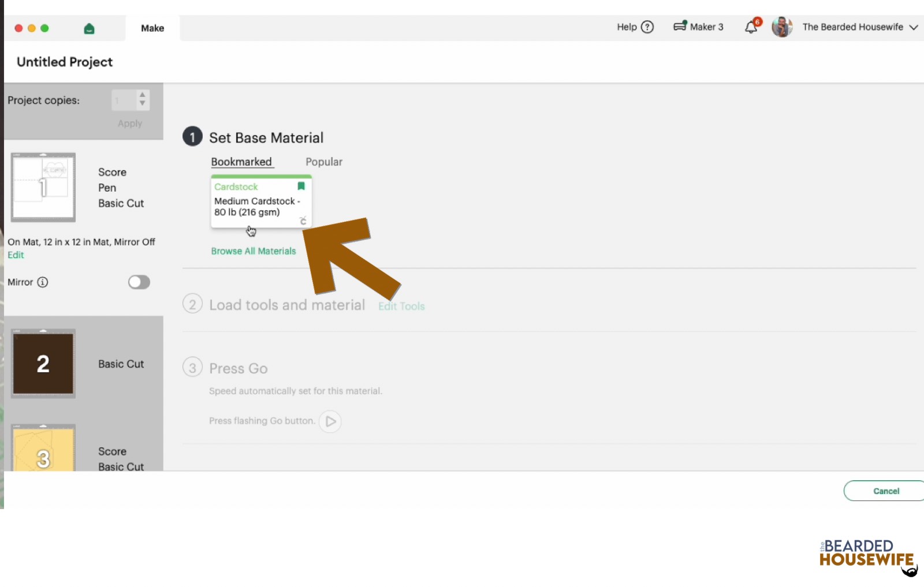Viewport: 924px width, 587px height.
Task: Show Mirror info icon
Action: coord(43,282)
